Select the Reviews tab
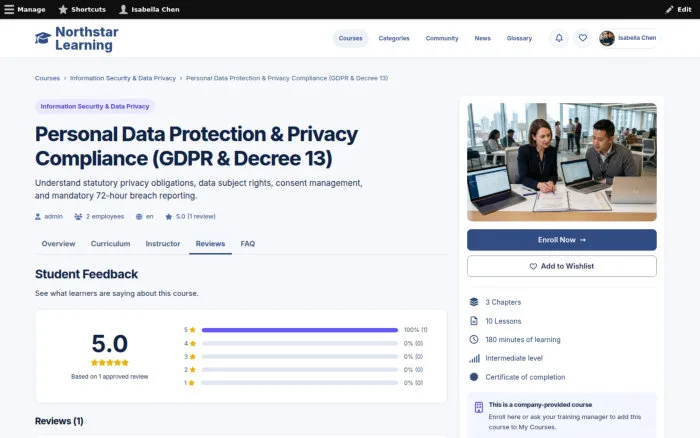The image size is (700, 438). point(210,244)
